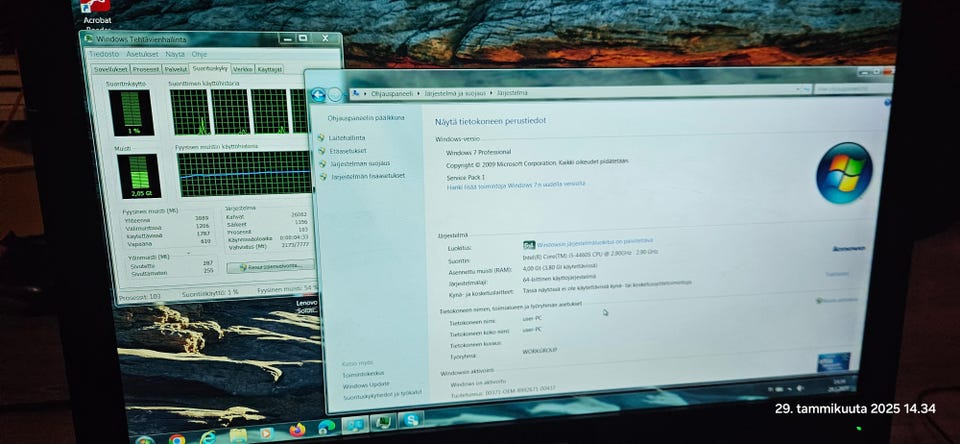The width and height of the screenshot is (960, 444).
Task: Open Laitehallinta shield link
Action: click(347, 138)
